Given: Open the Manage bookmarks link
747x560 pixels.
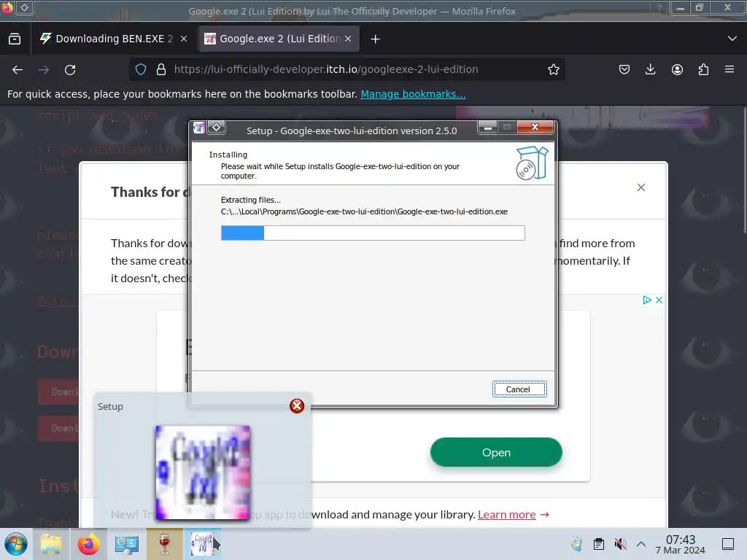Looking at the screenshot, I should pyautogui.click(x=413, y=94).
